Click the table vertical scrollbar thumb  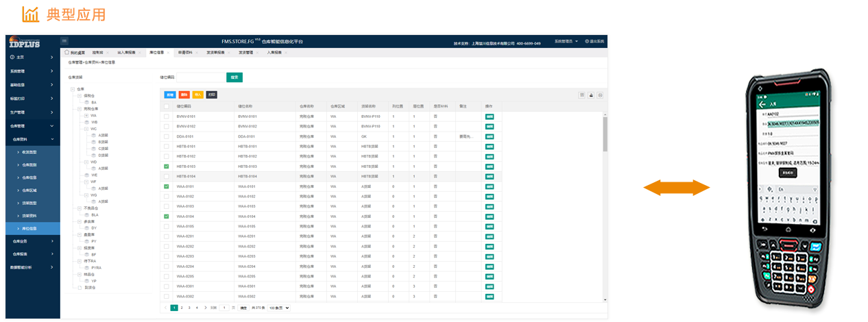pos(605,134)
